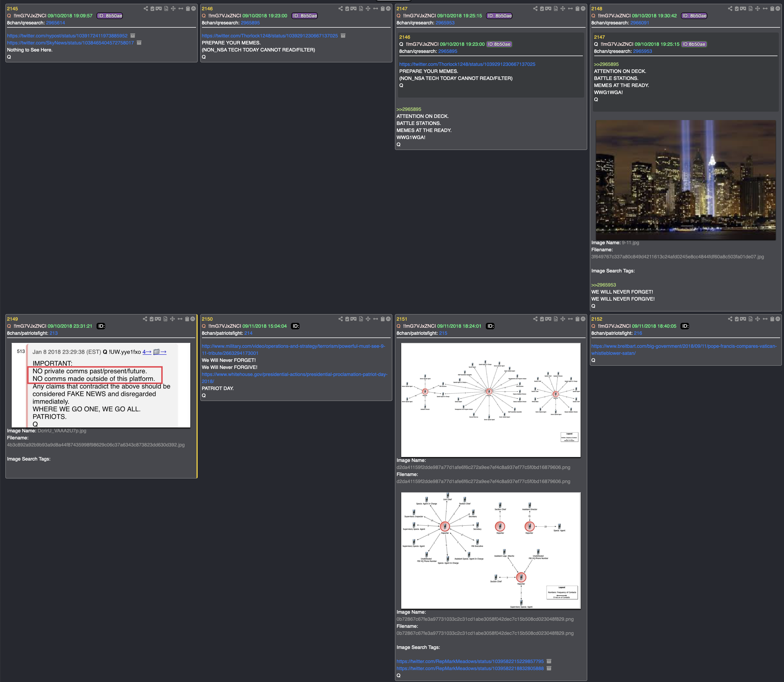Click the archive icon beside second RepMarkMeadows link

[549, 668]
